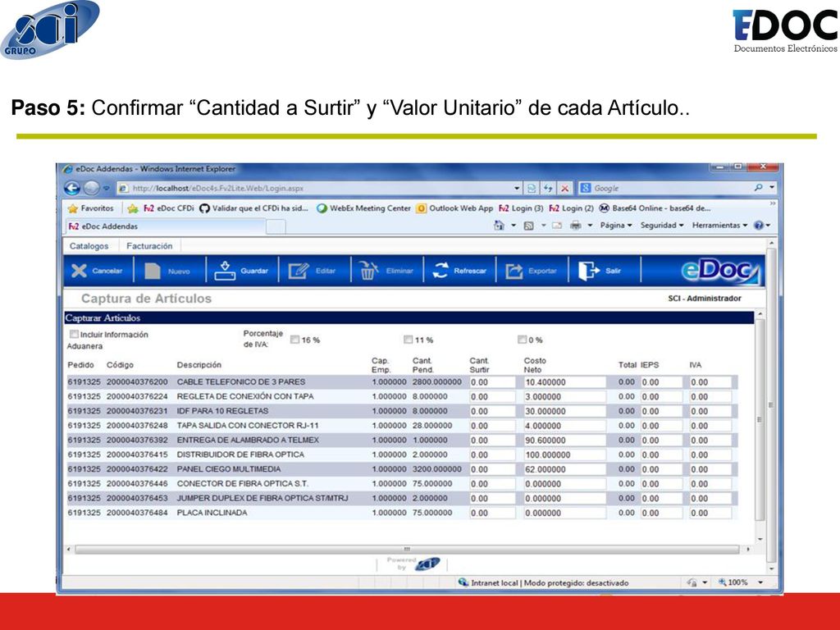Open Outlook Web App favorite

tap(454, 208)
